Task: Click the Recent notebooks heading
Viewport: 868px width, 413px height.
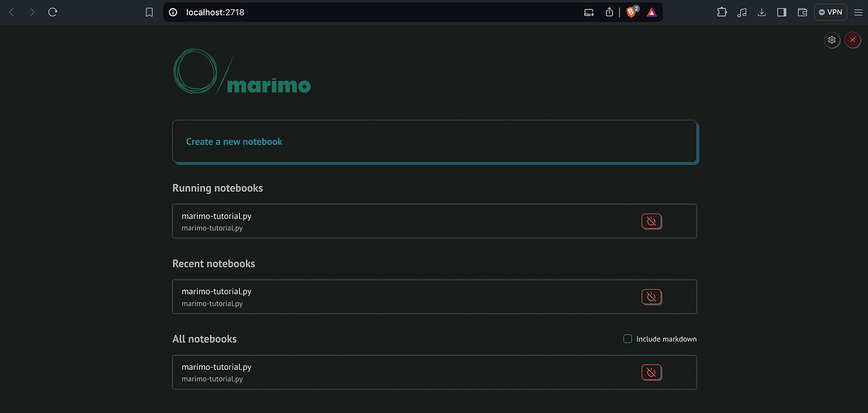Action: 214,264
